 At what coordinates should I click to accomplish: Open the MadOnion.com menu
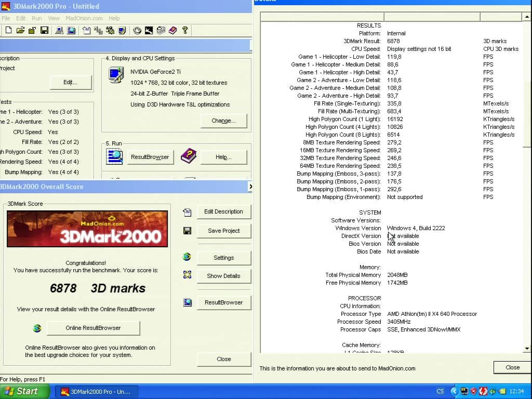(84, 18)
